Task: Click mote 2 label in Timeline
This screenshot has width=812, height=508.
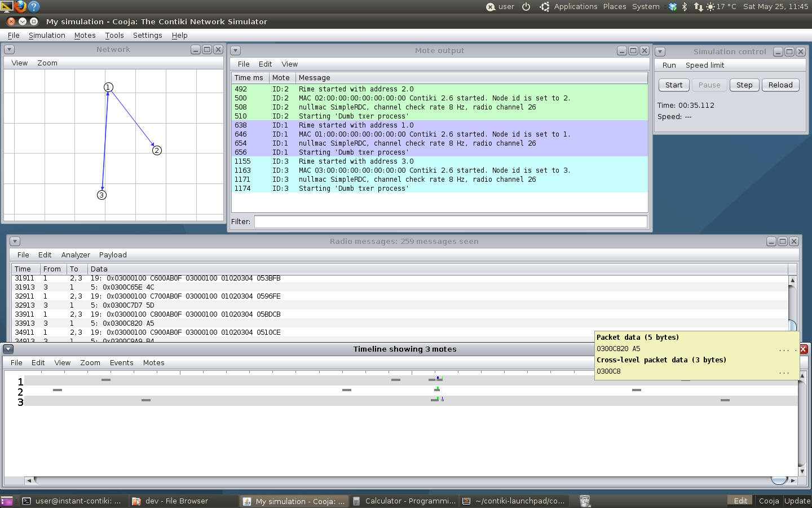Action: [x=20, y=392]
